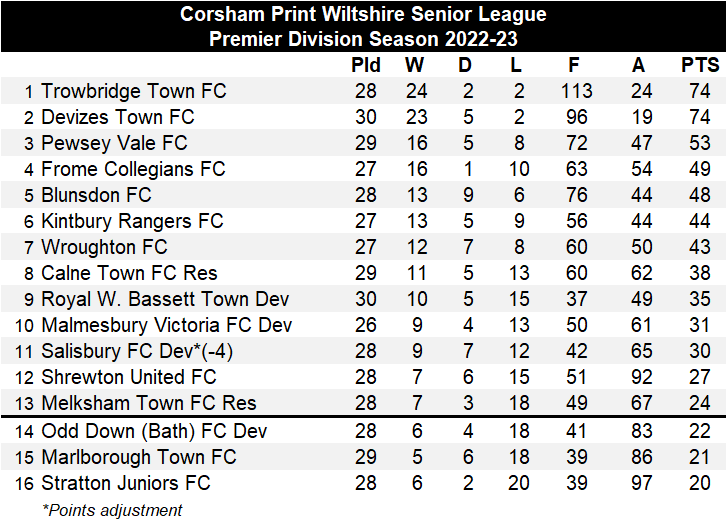Viewport: 726px width, 522px height.
Task: Click Marlborough Town FC team name
Action: (139, 457)
